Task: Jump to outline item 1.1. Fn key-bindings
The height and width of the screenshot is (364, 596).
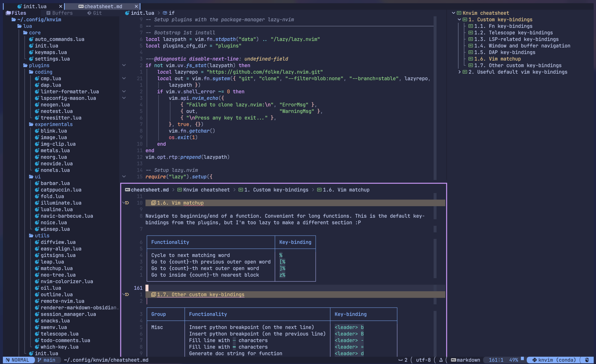Action: coord(503,26)
